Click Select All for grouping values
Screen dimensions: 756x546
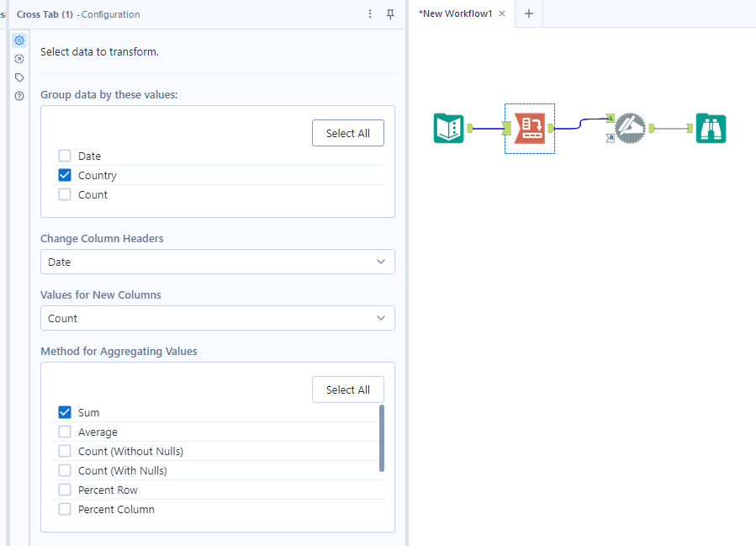click(347, 132)
